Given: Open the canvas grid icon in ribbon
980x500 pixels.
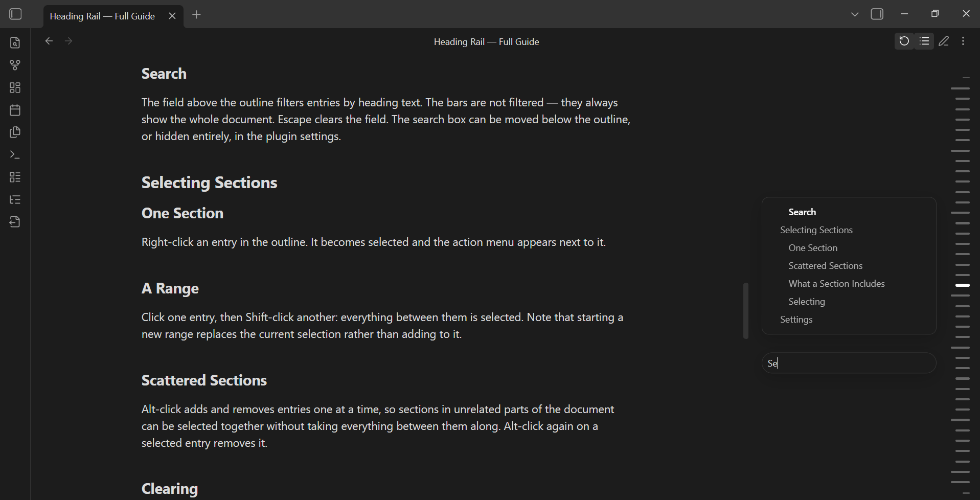Looking at the screenshot, I should coord(15,88).
